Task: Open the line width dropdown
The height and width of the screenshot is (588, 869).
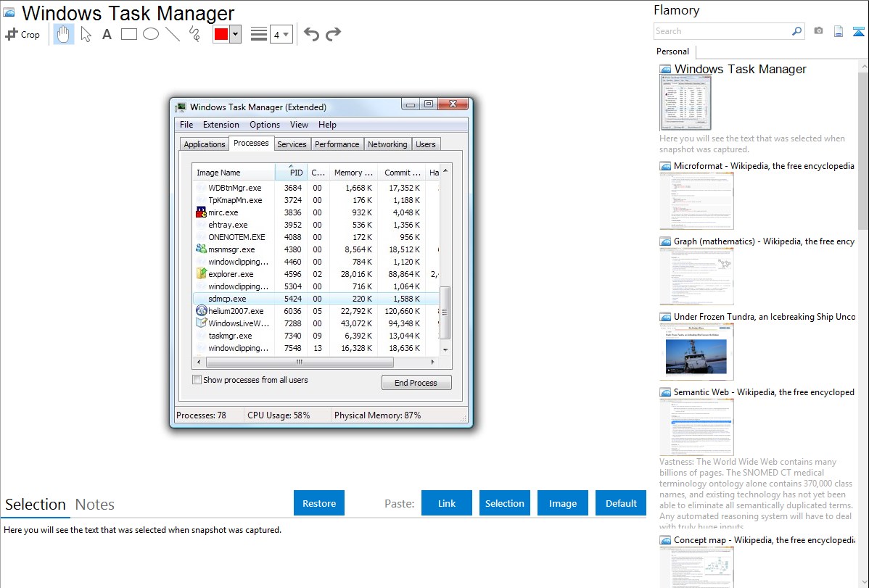Action: [281, 34]
